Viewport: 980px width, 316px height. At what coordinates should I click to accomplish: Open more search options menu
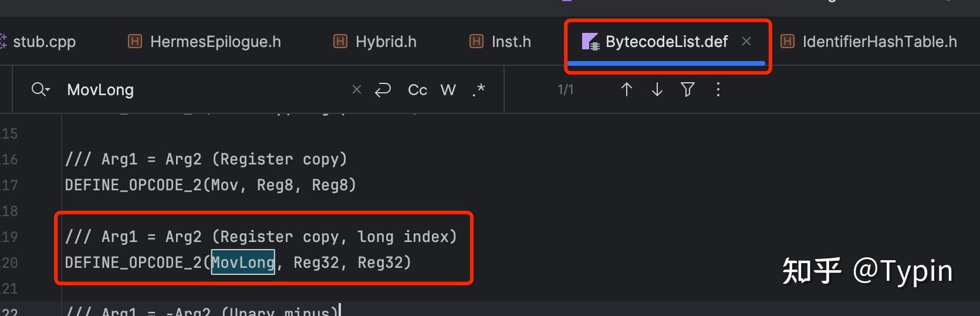coord(718,89)
